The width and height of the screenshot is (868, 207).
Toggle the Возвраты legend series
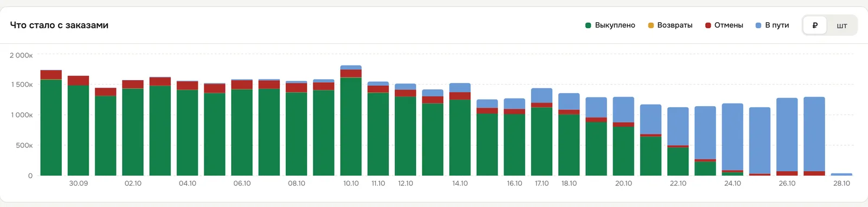click(670, 25)
